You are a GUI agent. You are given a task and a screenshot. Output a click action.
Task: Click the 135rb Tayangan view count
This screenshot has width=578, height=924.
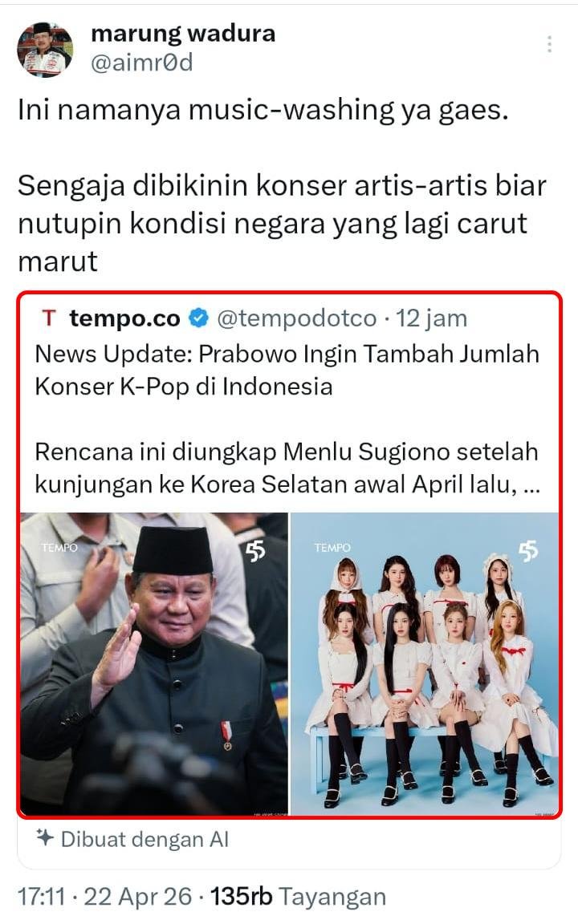[x=298, y=897]
